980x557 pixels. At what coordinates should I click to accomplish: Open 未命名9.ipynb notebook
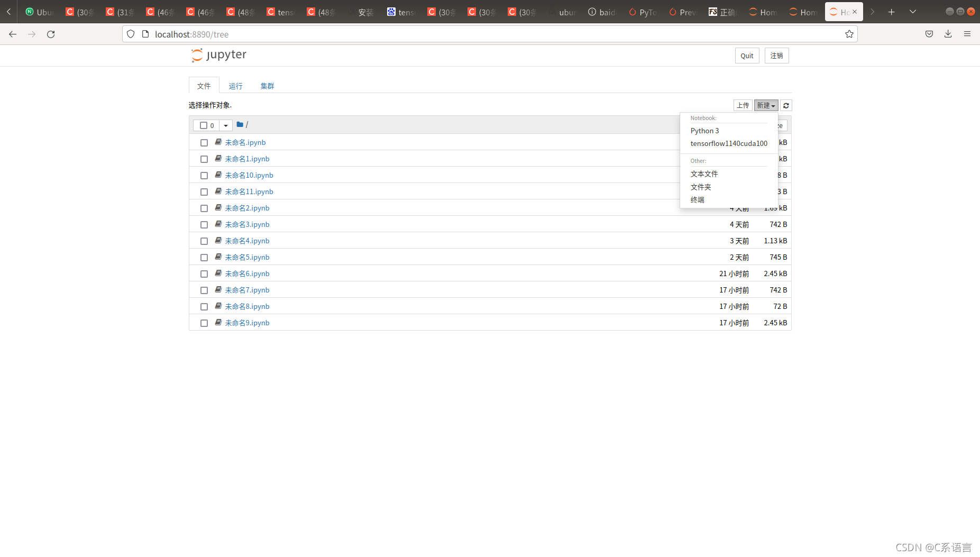click(x=247, y=323)
